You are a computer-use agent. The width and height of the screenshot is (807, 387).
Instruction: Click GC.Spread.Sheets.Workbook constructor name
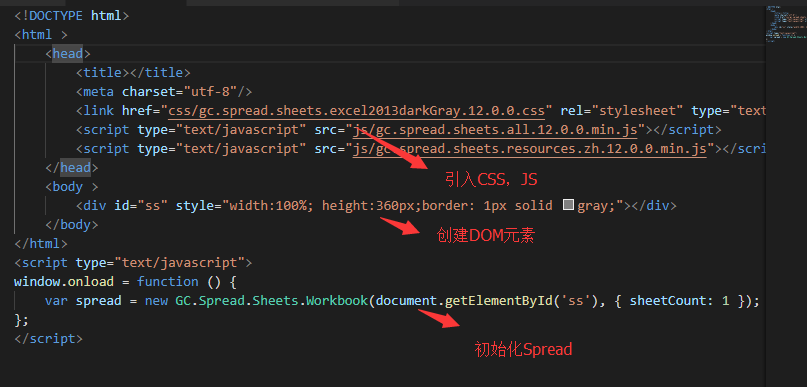pos(272,301)
